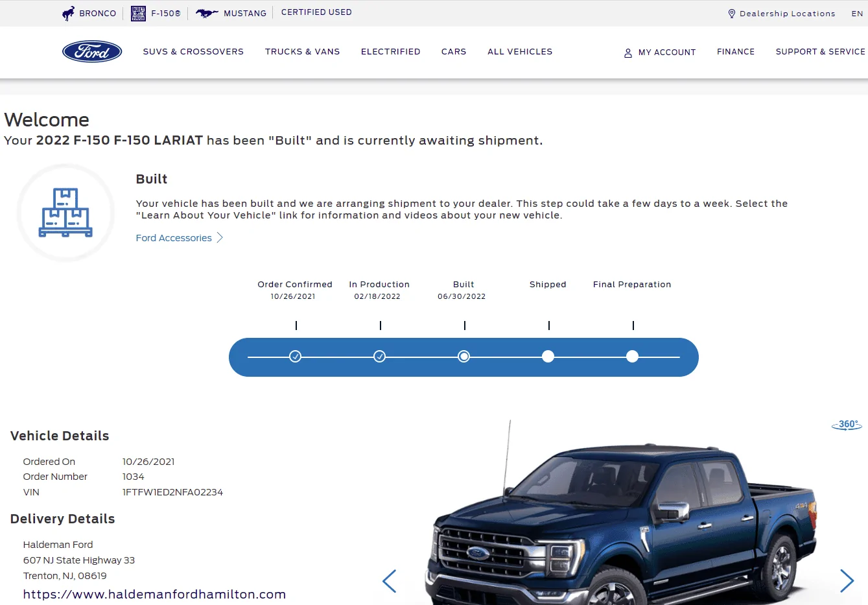This screenshot has height=605, width=868.
Task: Open the 360° vehicle view icon
Action: tap(847, 425)
